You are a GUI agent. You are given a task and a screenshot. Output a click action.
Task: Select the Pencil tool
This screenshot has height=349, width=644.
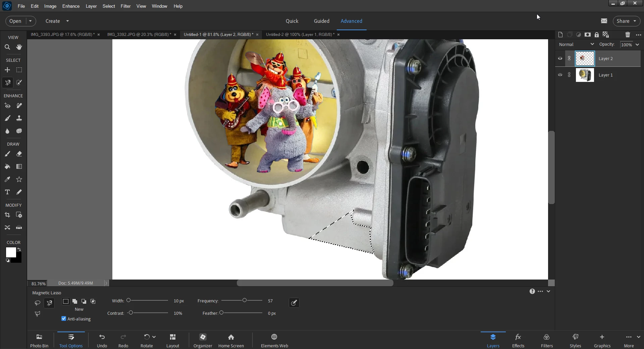pyautogui.click(x=19, y=192)
